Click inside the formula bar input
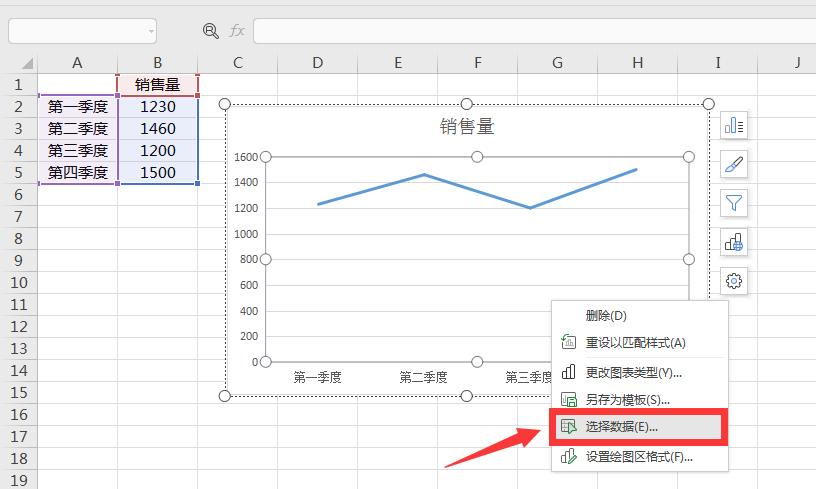Screen dimensions: 816x489 click(x=530, y=31)
